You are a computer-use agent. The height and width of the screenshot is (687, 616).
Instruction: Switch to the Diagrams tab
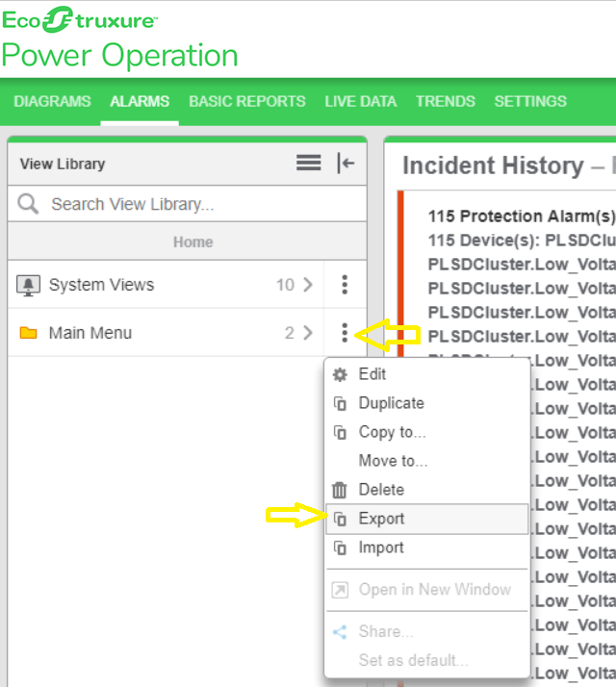[x=52, y=101]
